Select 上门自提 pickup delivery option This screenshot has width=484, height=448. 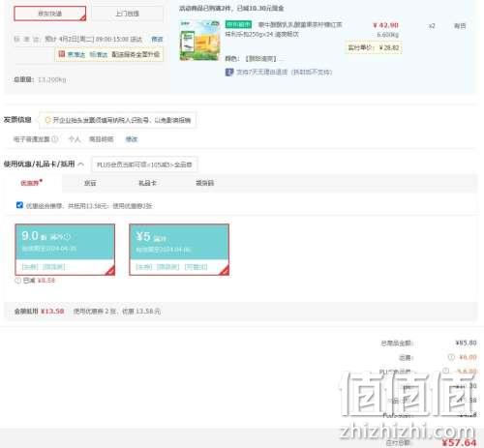[128, 14]
